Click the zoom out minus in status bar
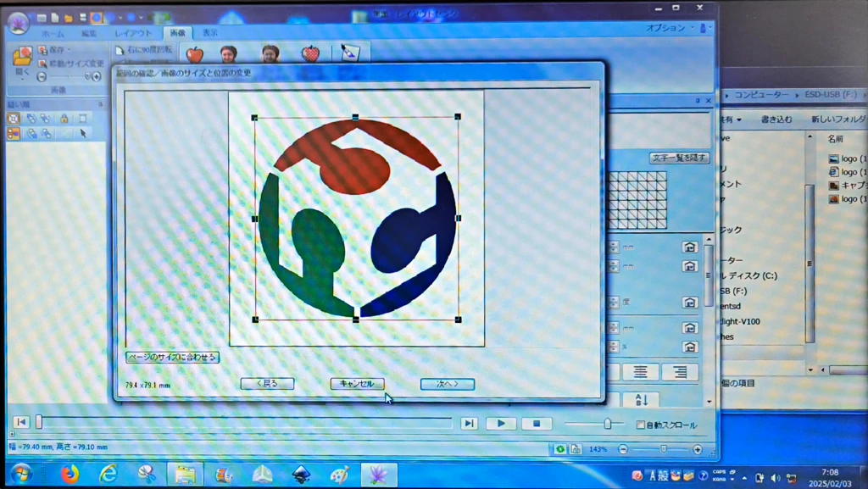This screenshot has width=868, height=489. pyautogui.click(x=623, y=450)
